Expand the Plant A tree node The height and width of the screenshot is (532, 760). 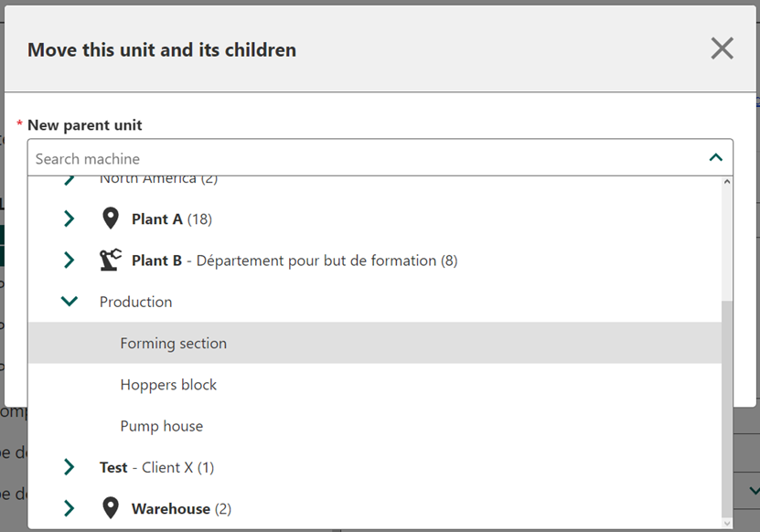tap(69, 219)
